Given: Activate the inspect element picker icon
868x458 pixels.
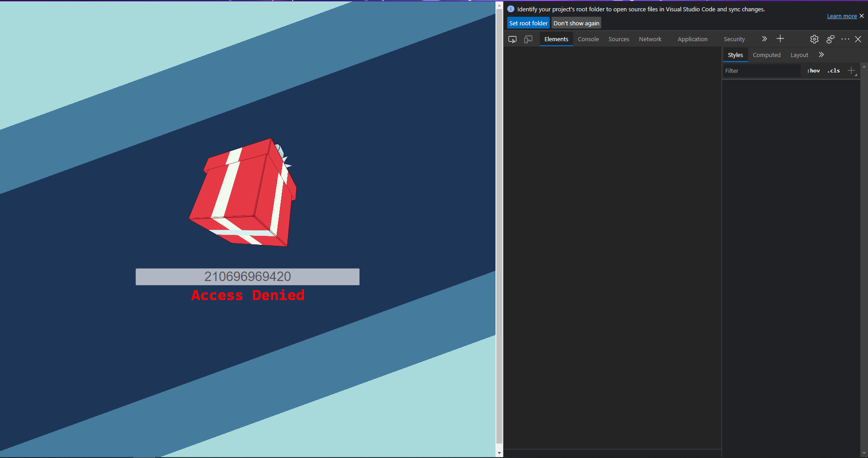Looking at the screenshot, I should [x=512, y=39].
